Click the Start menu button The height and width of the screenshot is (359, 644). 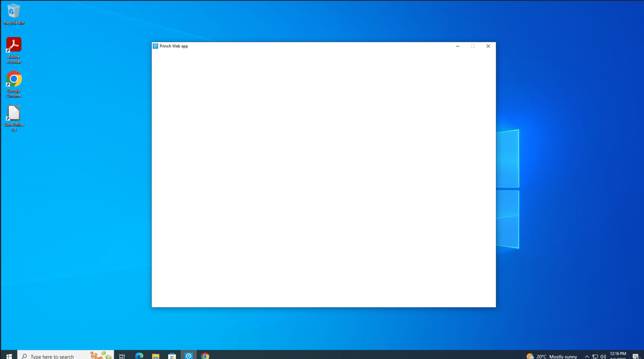(x=8, y=356)
